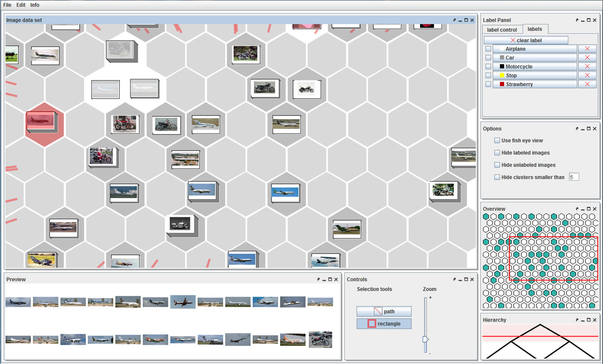Detach the Controls panel with arrow icon
Viewport: 603px width, 364px height.
pos(455,280)
